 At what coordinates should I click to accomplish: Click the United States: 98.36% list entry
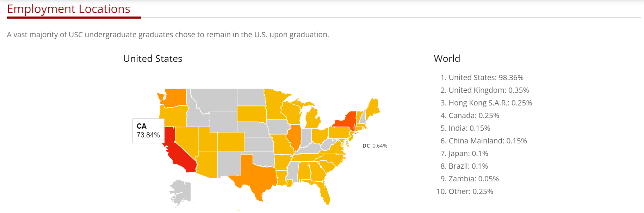point(486,77)
